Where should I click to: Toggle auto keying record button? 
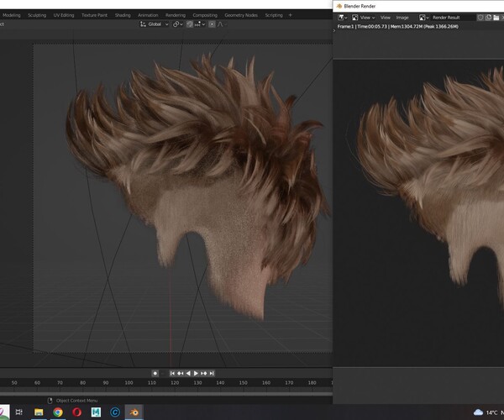[x=155, y=373]
